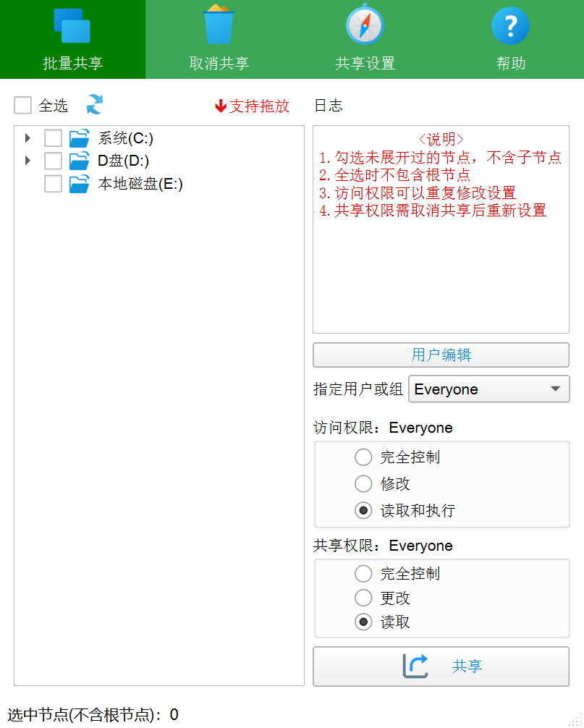Screen dimensions: 584x728
Task: Select 读取 share permission radio
Action: (363, 622)
